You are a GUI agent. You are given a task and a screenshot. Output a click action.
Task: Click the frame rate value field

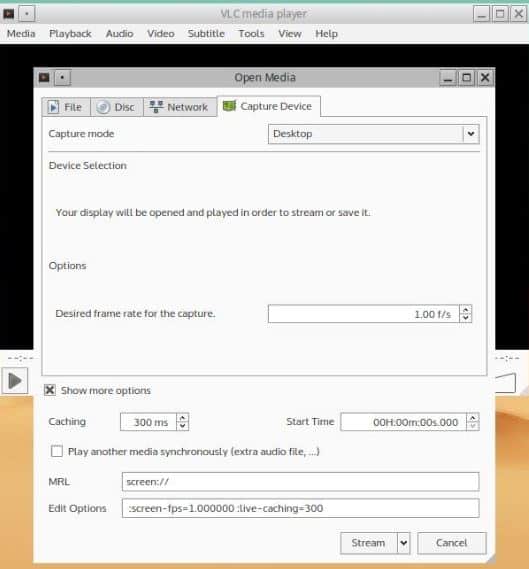pyautogui.click(x=364, y=314)
